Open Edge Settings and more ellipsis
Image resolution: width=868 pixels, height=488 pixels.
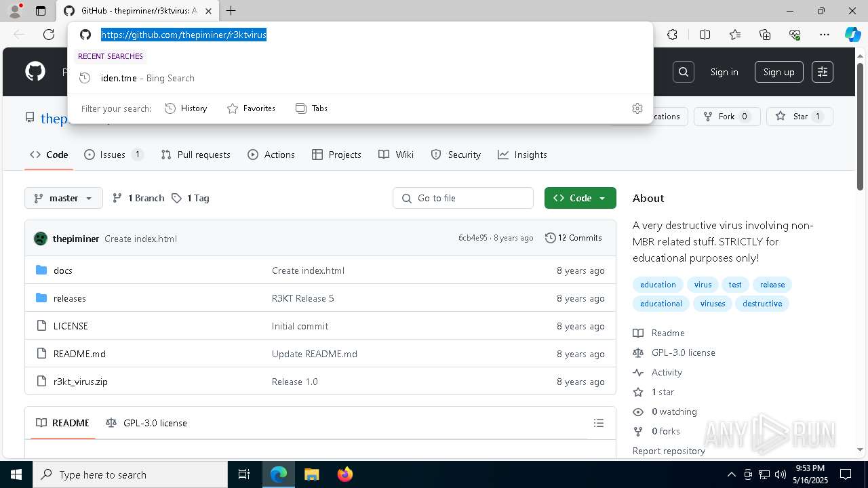point(825,35)
